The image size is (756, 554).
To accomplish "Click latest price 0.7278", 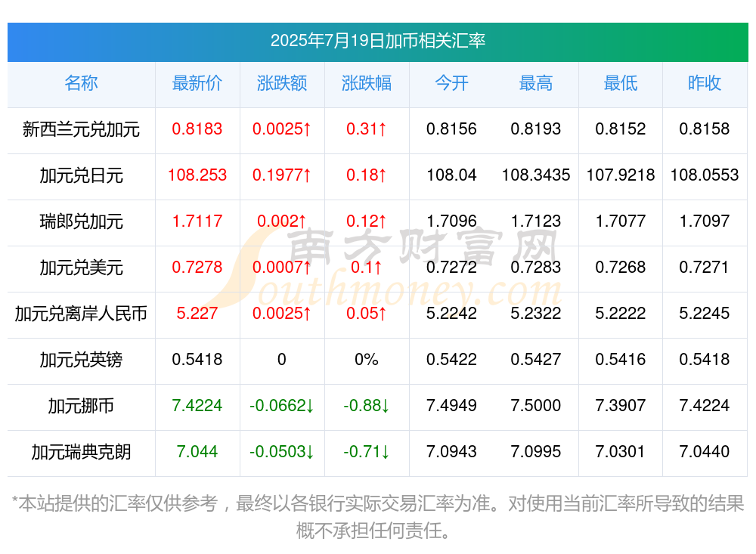I will [x=197, y=267].
